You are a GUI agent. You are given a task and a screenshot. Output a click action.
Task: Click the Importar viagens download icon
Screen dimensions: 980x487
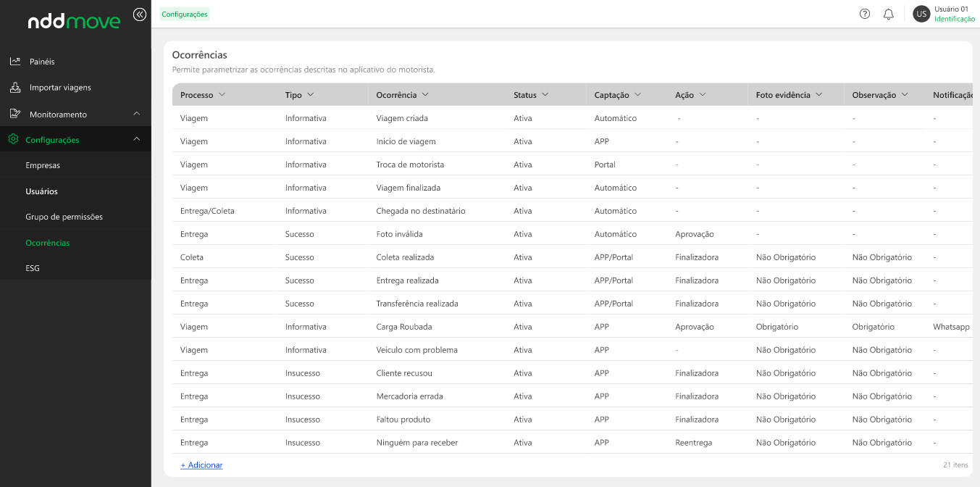(15, 88)
